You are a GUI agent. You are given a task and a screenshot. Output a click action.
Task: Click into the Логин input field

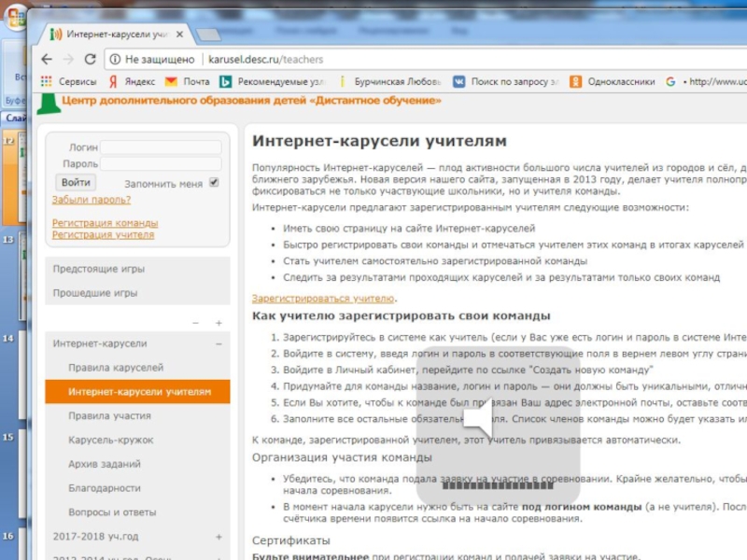tap(161, 147)
